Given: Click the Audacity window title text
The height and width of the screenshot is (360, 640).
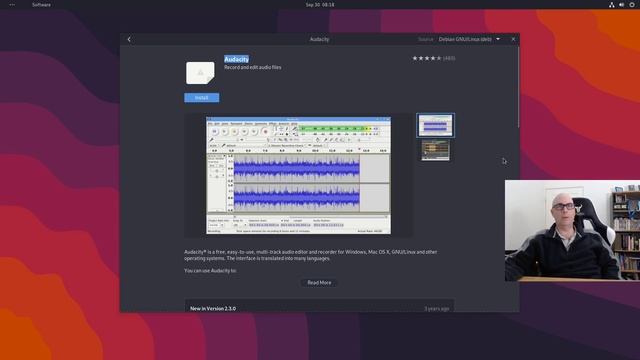Looking at the screenshot, I should tap(319, 39).
